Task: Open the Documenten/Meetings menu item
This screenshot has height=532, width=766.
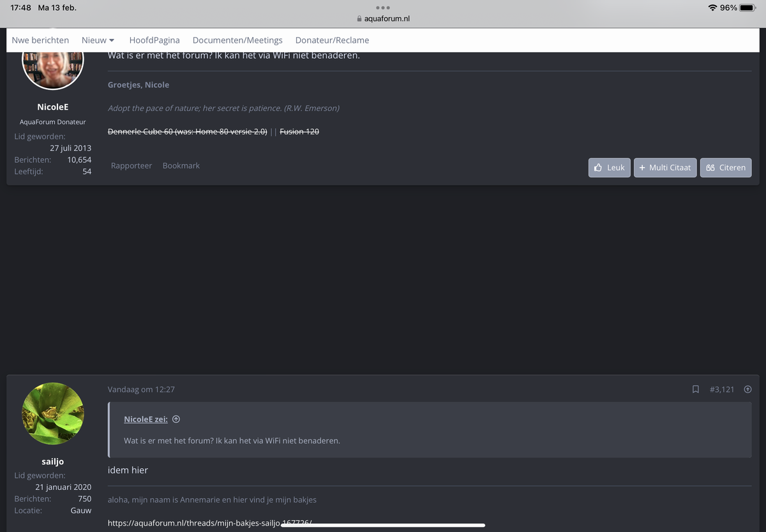Action: [x=237, y=40]
